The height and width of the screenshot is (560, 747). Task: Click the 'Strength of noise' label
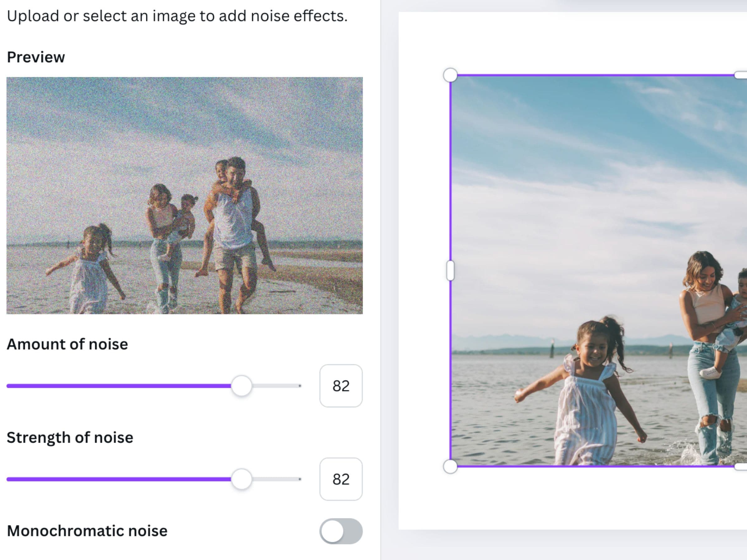pyautogui.click(x=70, y=437)
